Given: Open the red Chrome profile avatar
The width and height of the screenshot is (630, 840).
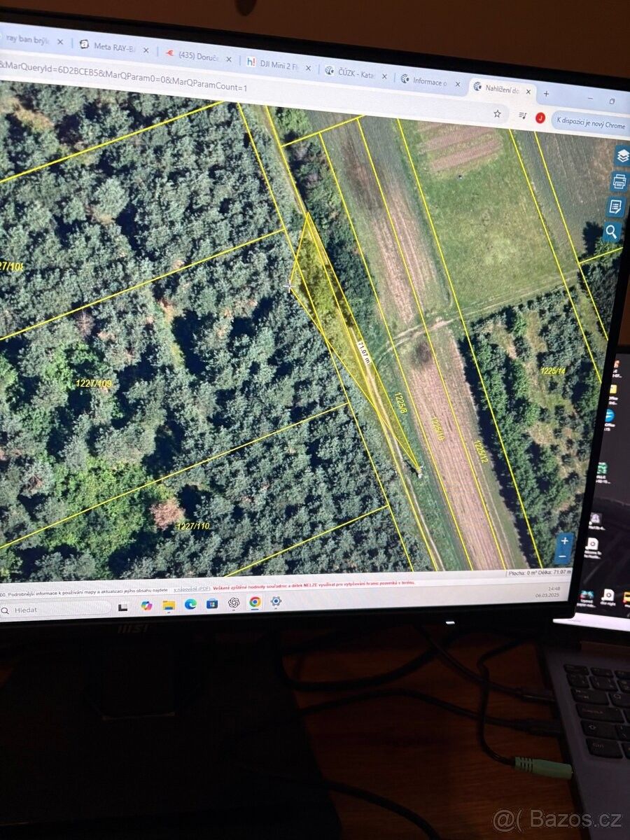Looking at the screenshot, I should (x=540, y=118).
